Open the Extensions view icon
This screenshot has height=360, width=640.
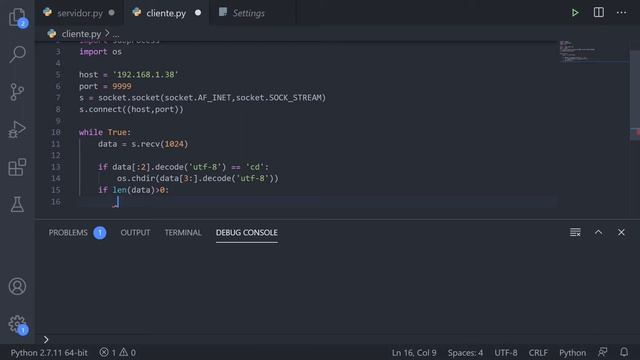coord(17,167)
